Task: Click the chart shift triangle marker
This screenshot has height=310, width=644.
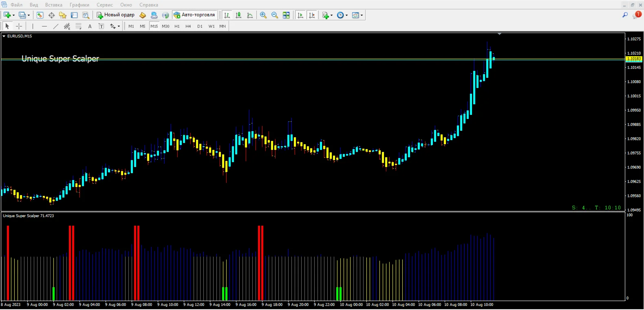Action: point(499,34)
